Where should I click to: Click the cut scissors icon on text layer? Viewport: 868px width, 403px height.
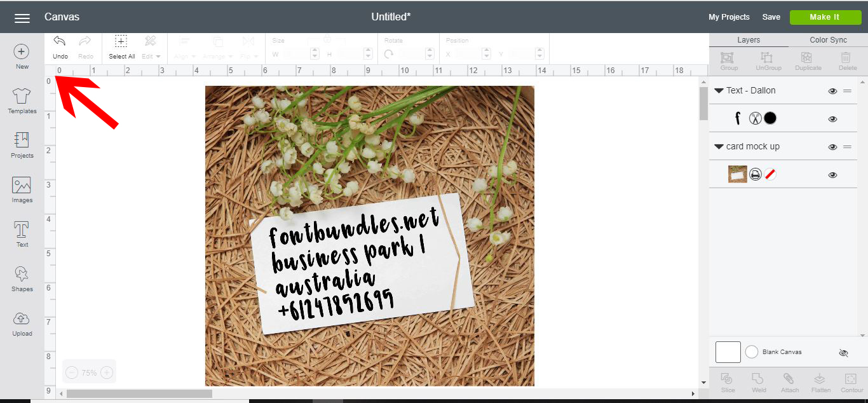(x=755, y=118)
